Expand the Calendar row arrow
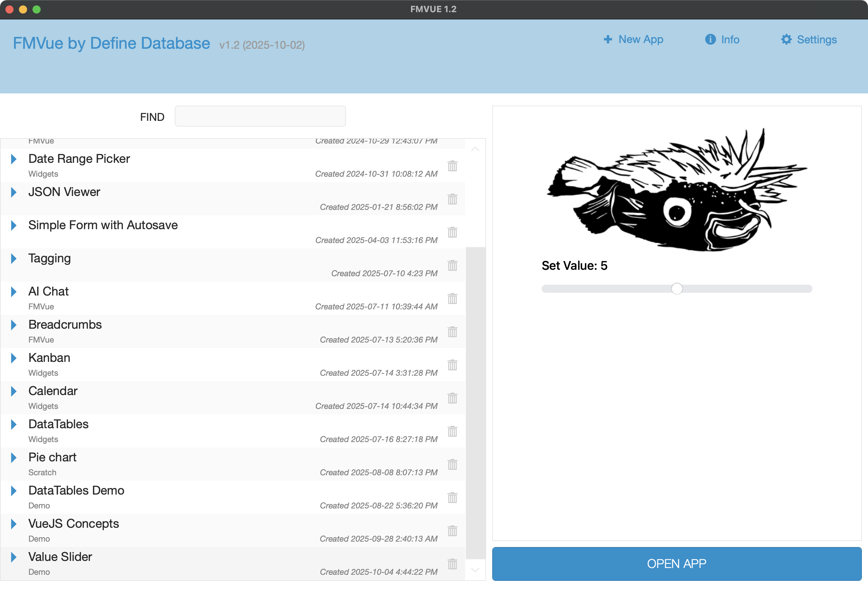The image size is (868, 589). coord(14,391)
